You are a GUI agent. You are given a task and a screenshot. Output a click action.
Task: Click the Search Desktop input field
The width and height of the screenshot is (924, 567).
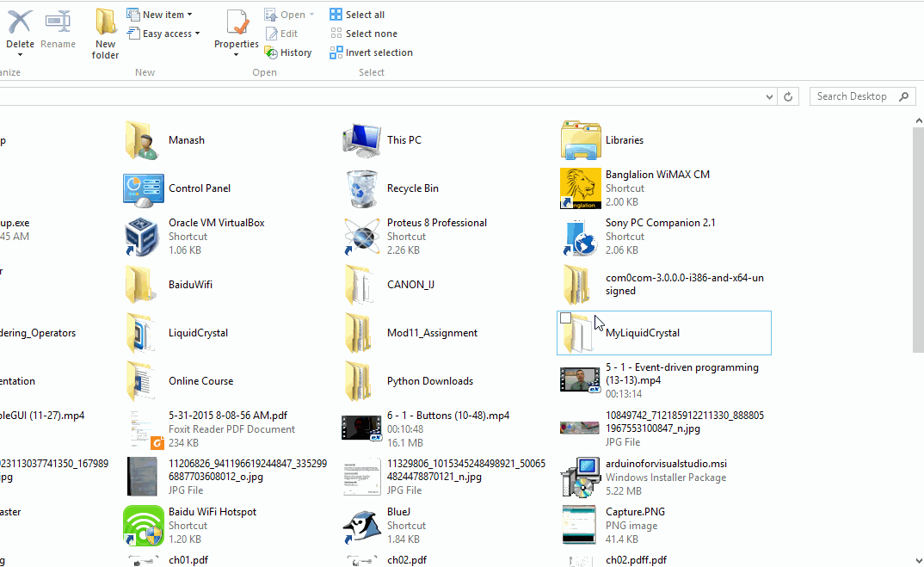852,96
